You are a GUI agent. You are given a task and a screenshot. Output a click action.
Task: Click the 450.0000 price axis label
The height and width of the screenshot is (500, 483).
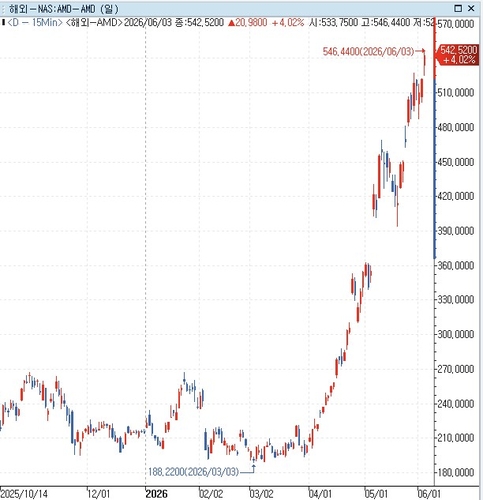click(456, 162)
